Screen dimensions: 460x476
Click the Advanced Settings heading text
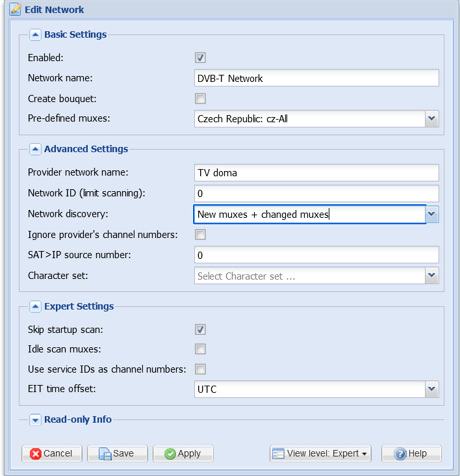click(86, 149)
